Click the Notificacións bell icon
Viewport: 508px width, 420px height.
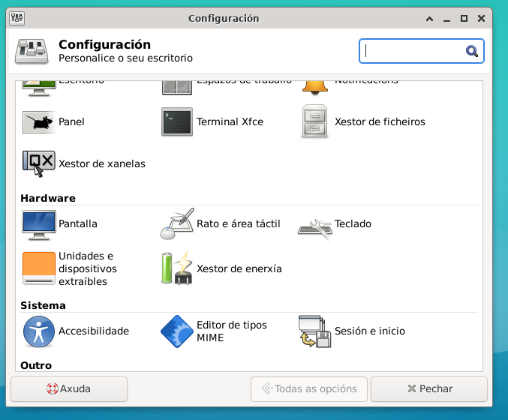coord(315,85)
